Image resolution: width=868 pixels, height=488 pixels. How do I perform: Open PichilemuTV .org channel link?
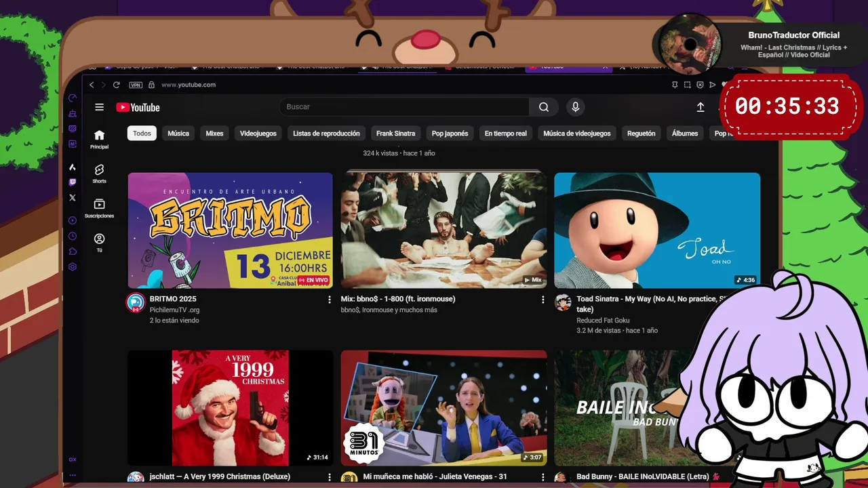click(x=174, y=310)
